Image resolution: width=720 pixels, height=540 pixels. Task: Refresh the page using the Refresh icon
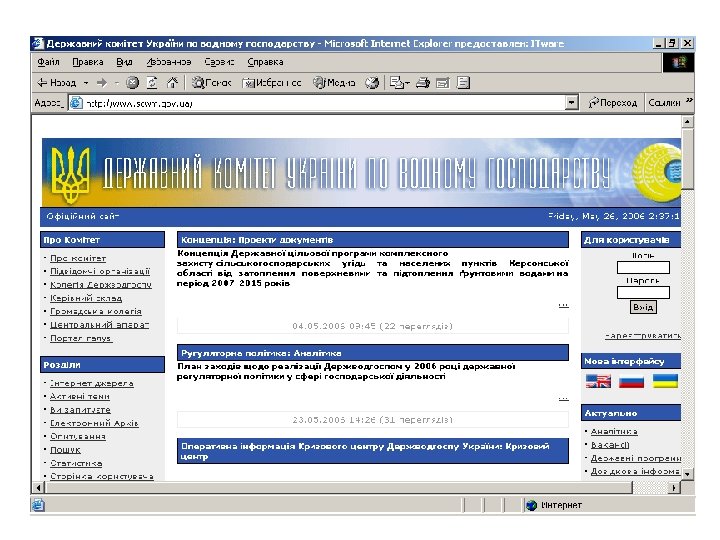pyautogui.click(x=152, y=83)
